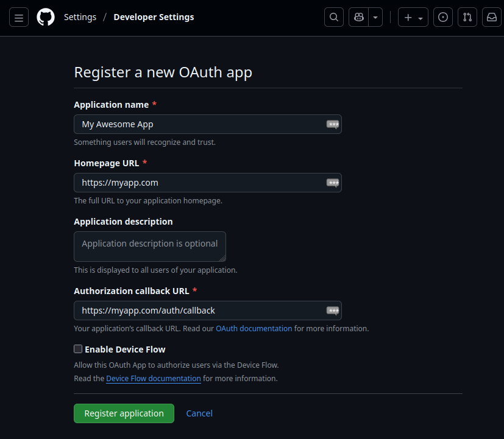Open your issues
Screen dimensions: 504x439
[x=443, y=17]
